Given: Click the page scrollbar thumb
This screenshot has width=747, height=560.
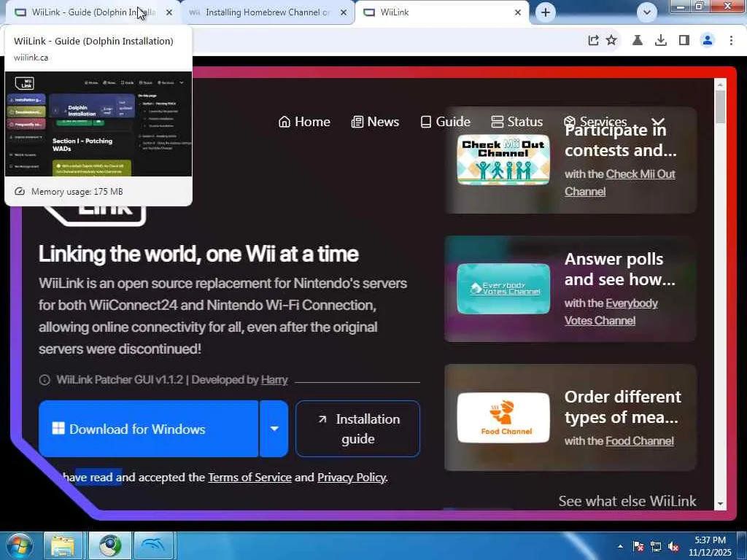Looking at the screenshot, I should pos(720,106).
